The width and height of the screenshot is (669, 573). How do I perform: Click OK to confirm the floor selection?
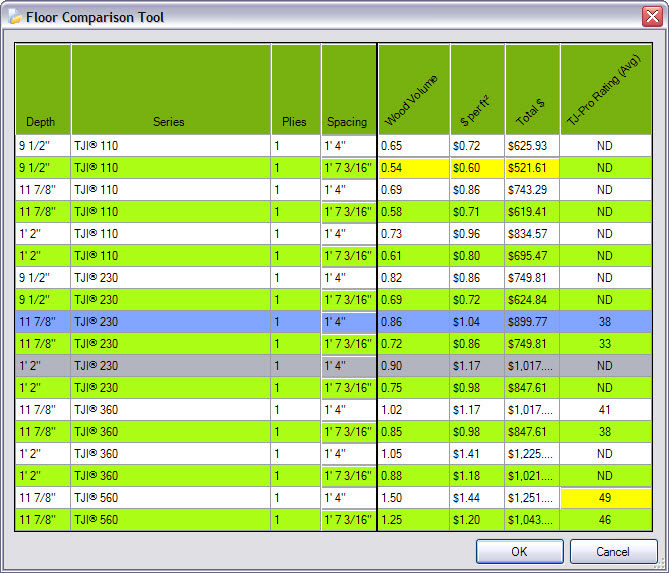520,551
